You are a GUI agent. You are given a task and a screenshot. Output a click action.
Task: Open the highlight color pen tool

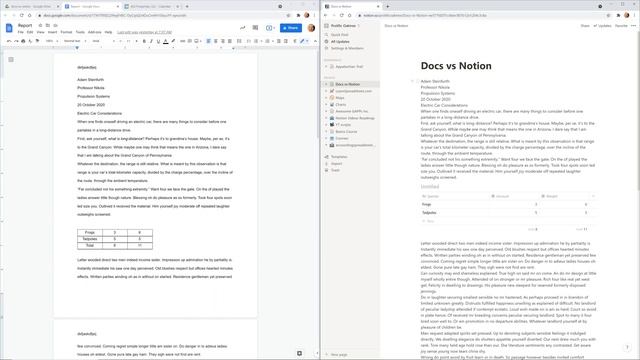point(173,41)
